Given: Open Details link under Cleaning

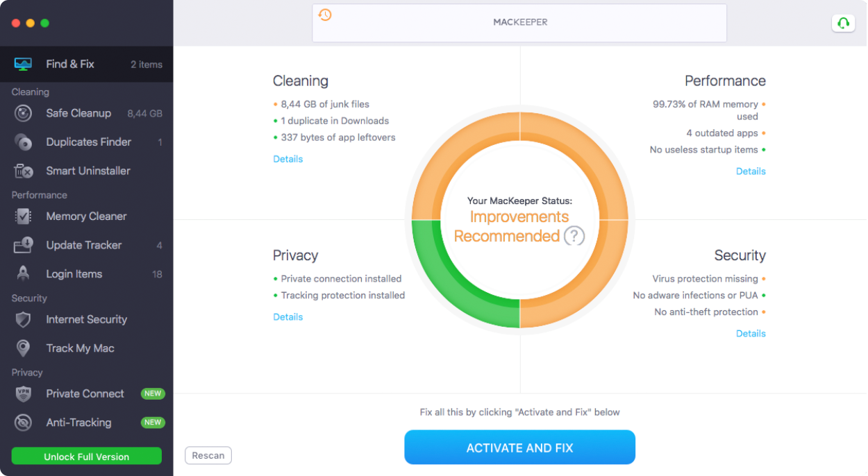Looking at the screenshot, I should 287,160.
